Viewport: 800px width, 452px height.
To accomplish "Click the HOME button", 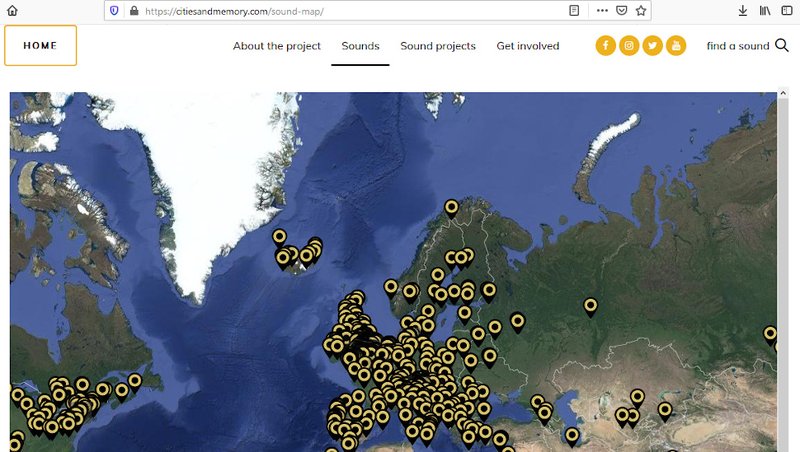I will point(40,46).
